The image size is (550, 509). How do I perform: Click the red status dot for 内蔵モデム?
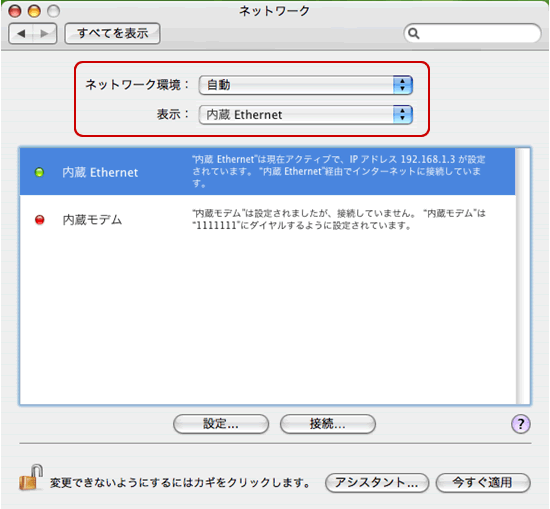tap(40, 220)
